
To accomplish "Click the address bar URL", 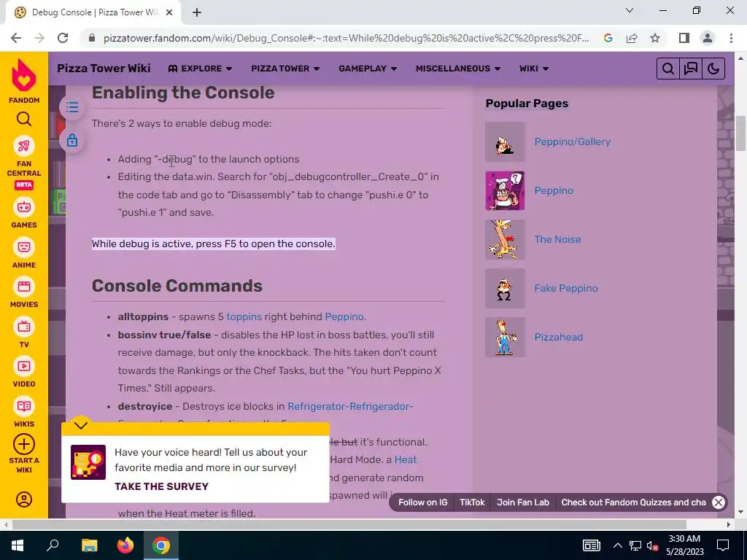I will coord(347,38).
